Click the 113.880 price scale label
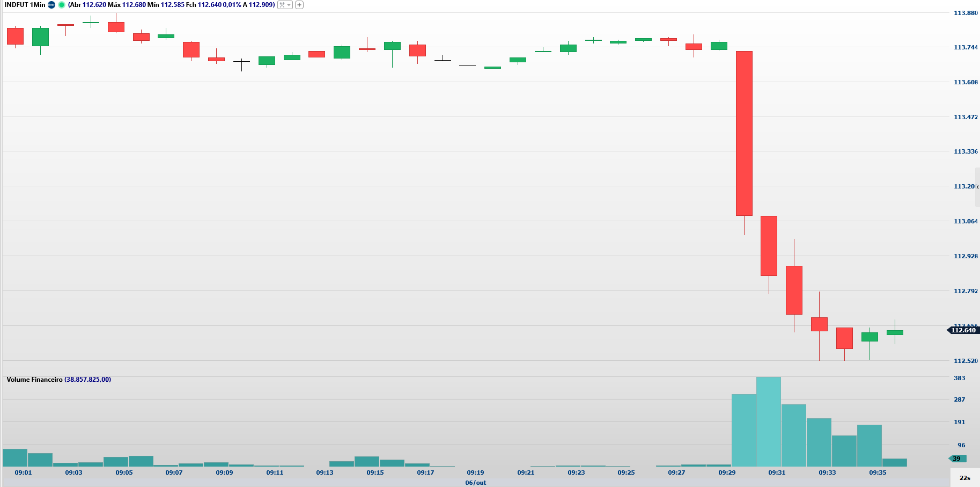 (x=966, y=13)
